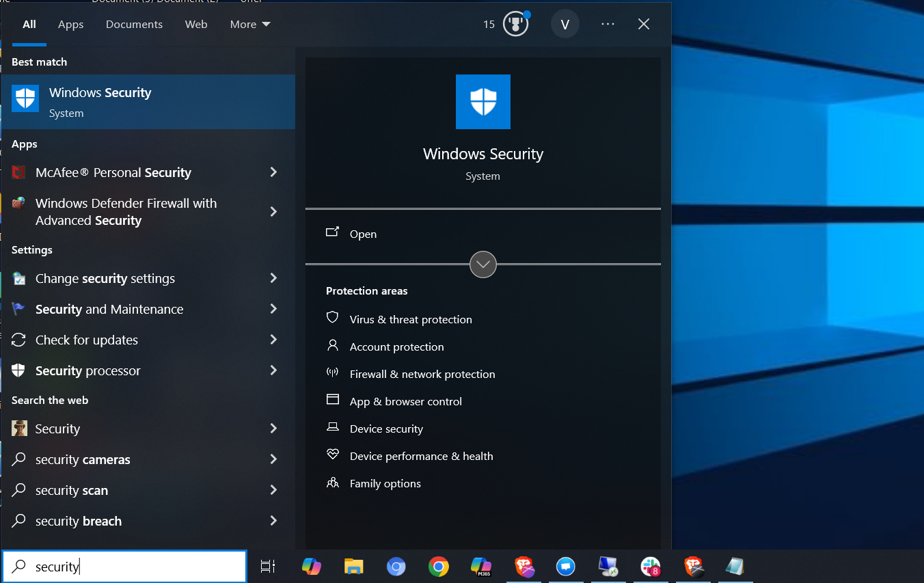Open Virus & threat protection

pyautogui.click(x=411, y=319)
